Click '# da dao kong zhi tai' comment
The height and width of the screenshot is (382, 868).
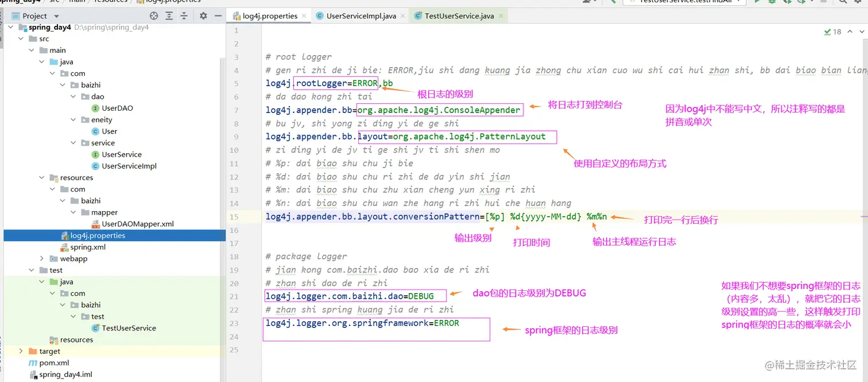319,96
